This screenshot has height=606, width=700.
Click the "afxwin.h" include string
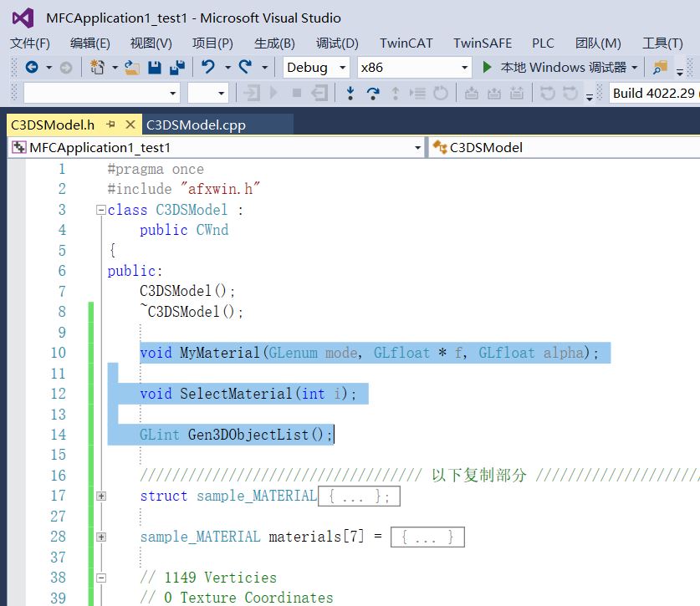[220, 189]
